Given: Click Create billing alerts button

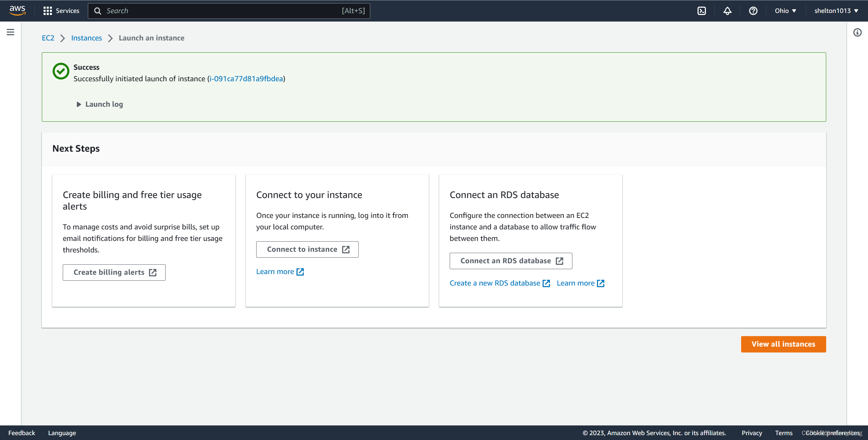Looking at the screenshot, I should pyautogui.click(x=114, y=272).
